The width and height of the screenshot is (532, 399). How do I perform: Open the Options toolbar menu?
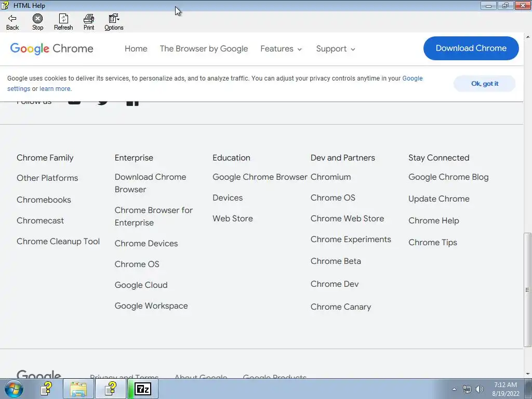(114, 22)
